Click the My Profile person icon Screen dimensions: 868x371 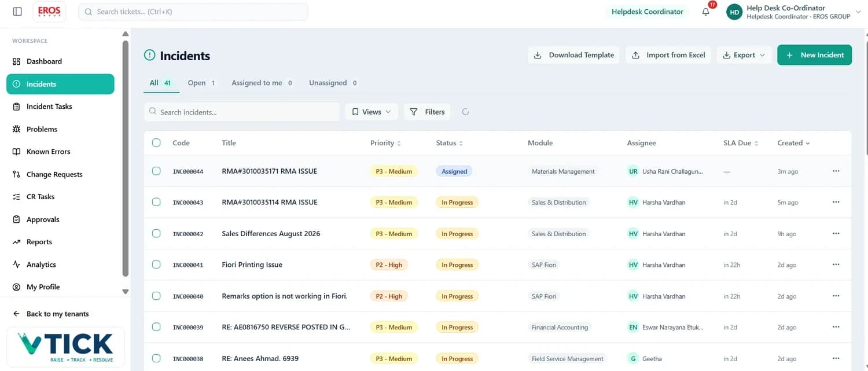pos(16,287)
